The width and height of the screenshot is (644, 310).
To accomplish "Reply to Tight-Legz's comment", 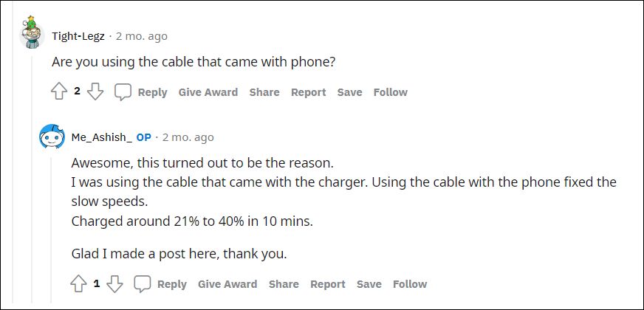I will click(x=152, y=92).
